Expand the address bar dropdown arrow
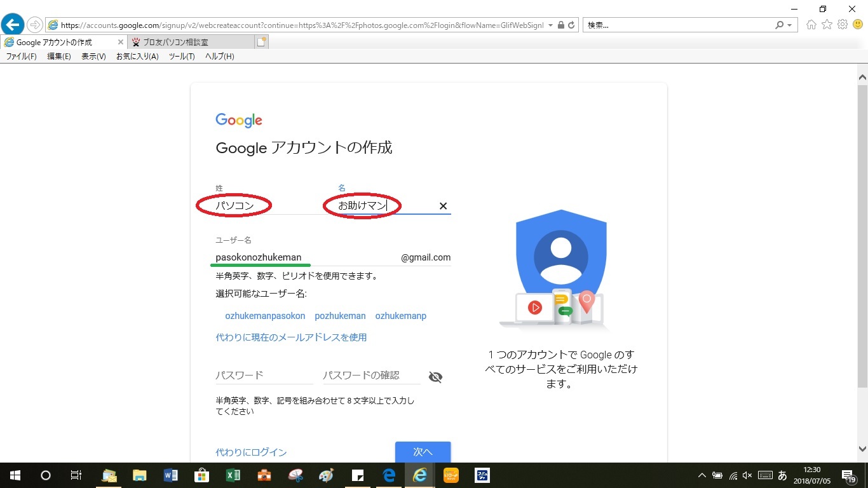 click(x=550, y=25)
